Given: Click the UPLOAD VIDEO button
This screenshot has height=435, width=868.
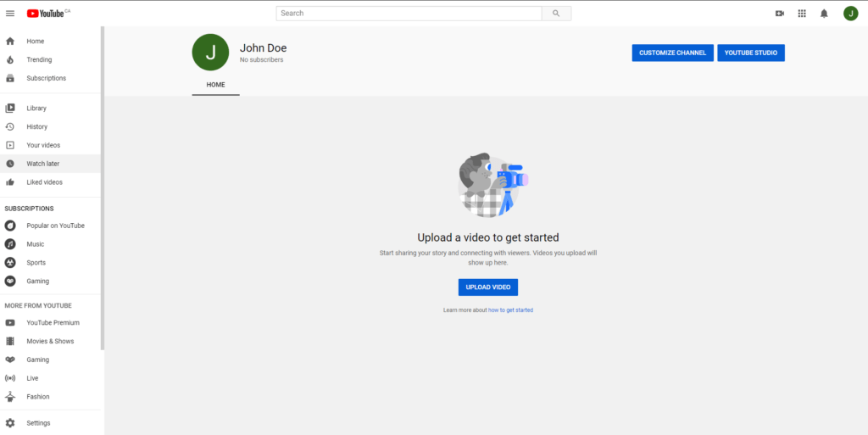Looking at the screenshot, I should pyautogui.click(x=487, y=287).
